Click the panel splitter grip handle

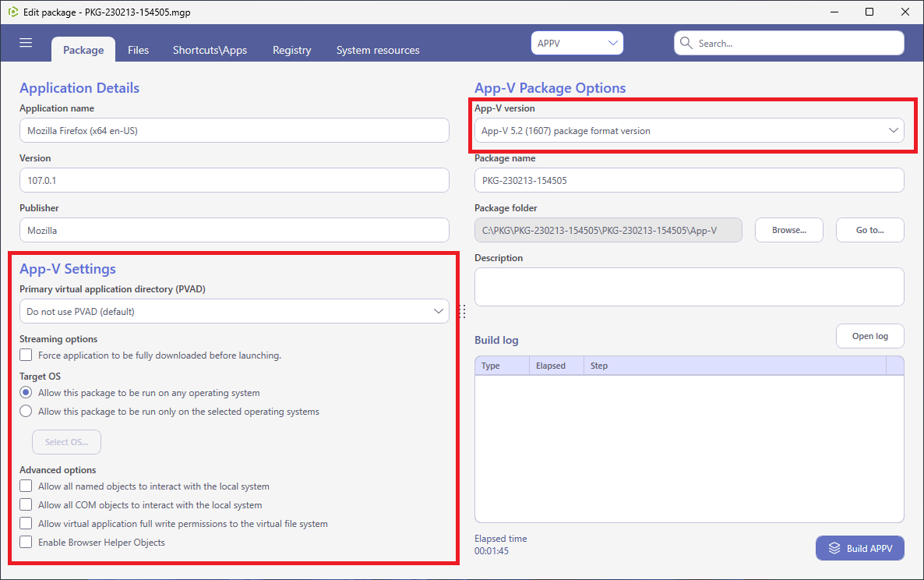(463, 311)
